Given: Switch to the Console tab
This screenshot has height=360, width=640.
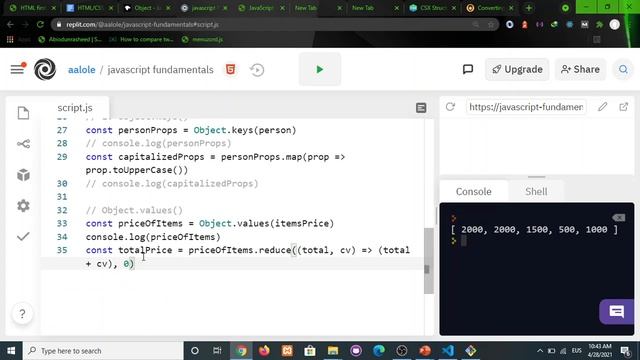Looking at the screenshot, I should point(473,191).
